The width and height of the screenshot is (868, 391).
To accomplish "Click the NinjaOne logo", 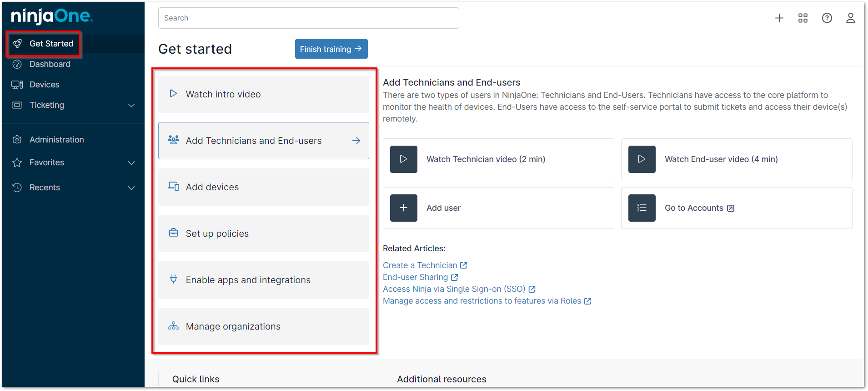I will (52, 16).
